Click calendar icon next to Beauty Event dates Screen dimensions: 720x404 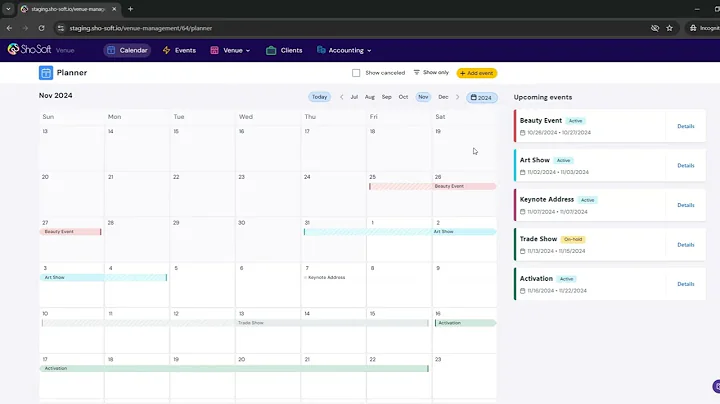click(523, 133)
